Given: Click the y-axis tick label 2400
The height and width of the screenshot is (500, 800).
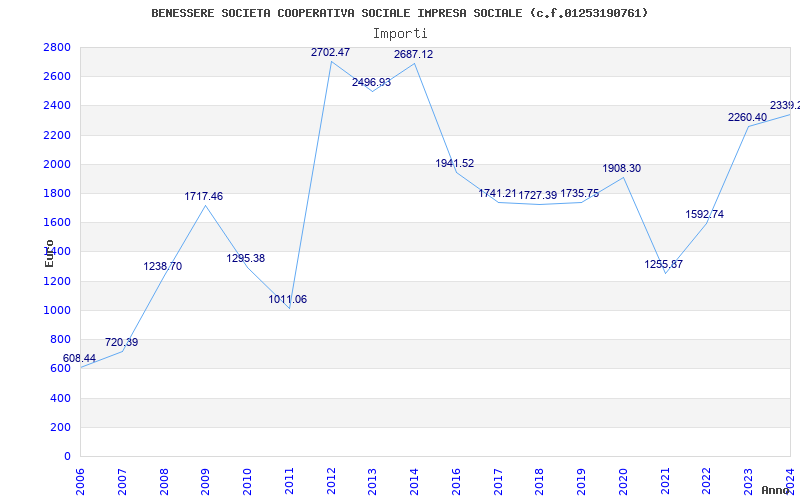Looking at the screenshot, I should pos(57,106).
